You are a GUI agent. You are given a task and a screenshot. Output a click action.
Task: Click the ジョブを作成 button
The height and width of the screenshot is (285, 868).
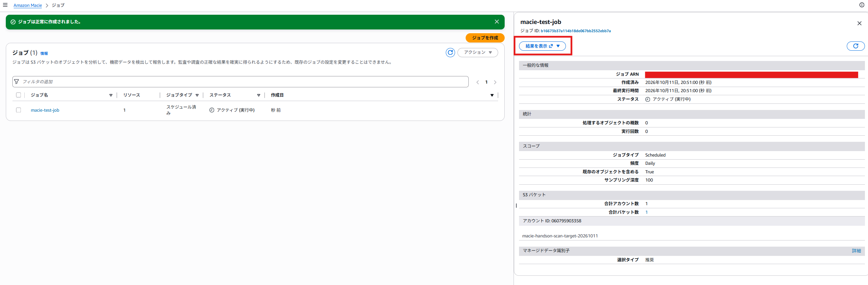[x=485, y=38]
